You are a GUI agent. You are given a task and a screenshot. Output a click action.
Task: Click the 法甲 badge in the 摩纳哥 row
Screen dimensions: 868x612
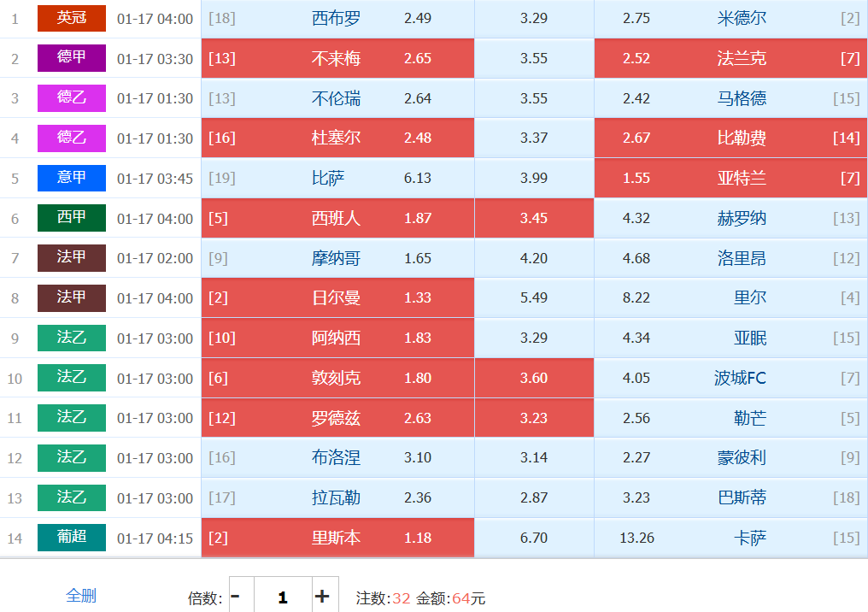tap(72, 258)
